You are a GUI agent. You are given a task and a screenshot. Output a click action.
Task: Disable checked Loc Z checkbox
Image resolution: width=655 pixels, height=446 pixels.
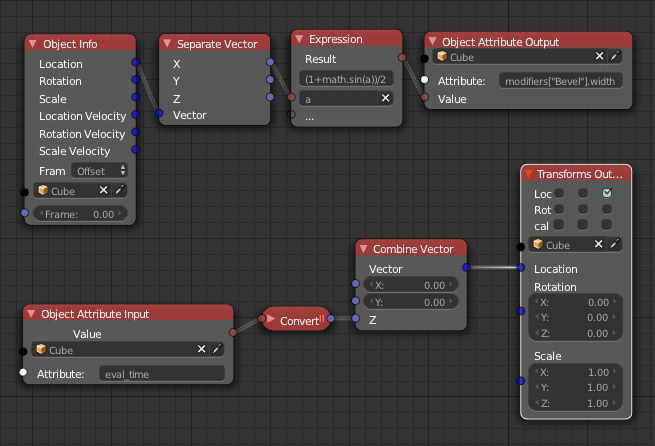607,193
